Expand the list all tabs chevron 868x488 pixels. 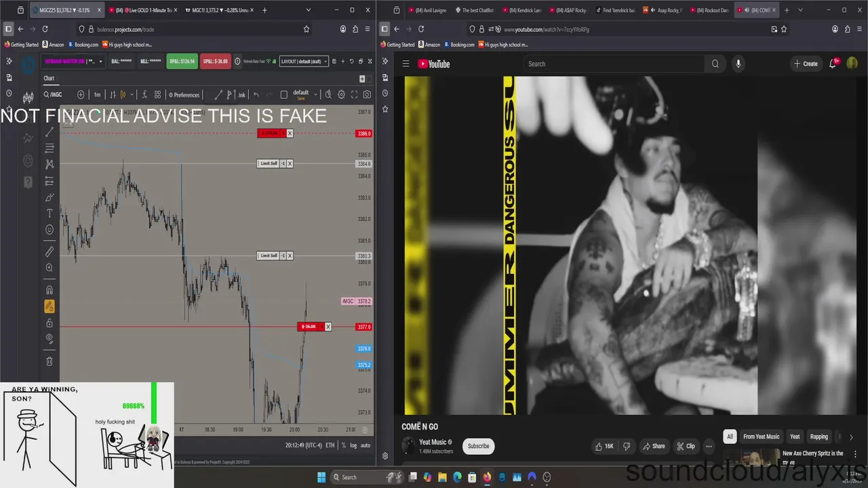(x=800, y=10)
